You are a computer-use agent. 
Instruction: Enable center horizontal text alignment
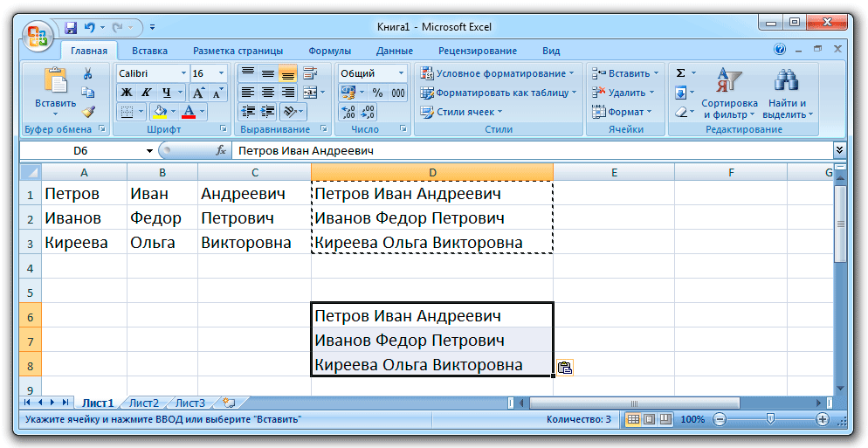pyautogui.click(x=267, y=93)
